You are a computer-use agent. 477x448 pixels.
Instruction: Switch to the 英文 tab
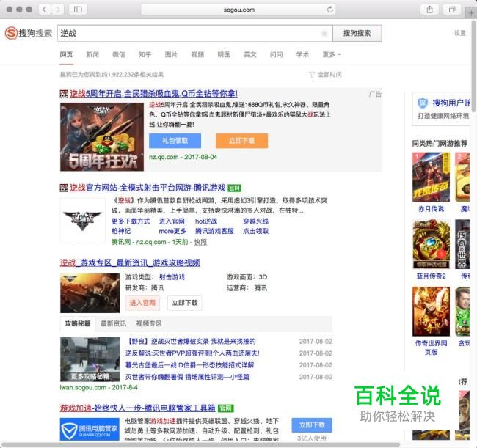(250, 54)
